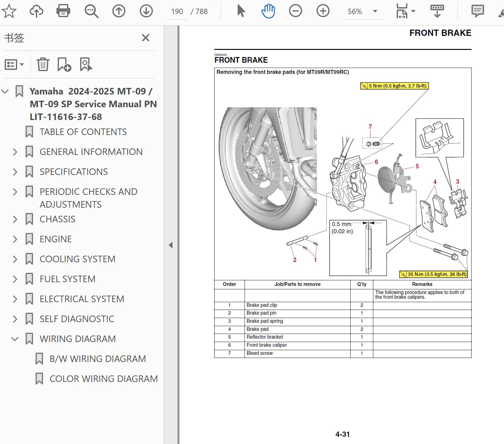The image size is (504, 444).
Task: Jump to SPECIFICATIONS section
Action: click(x=74, y=172)
